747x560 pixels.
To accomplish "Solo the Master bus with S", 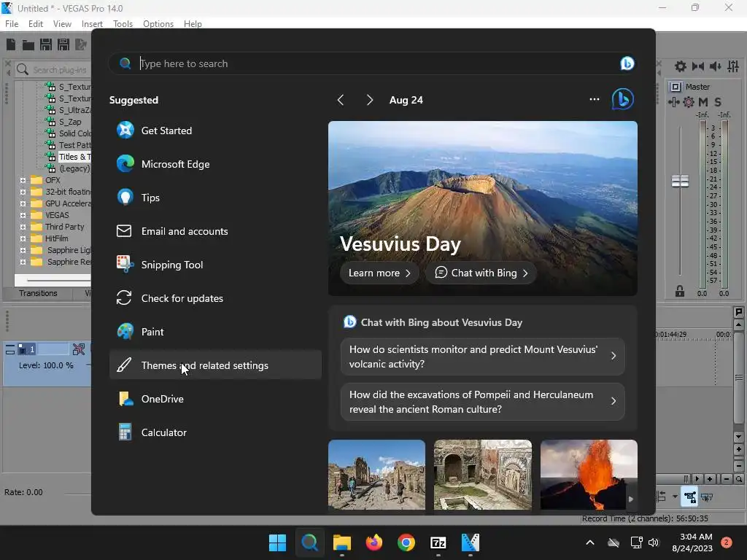I will tap(718, 102).
